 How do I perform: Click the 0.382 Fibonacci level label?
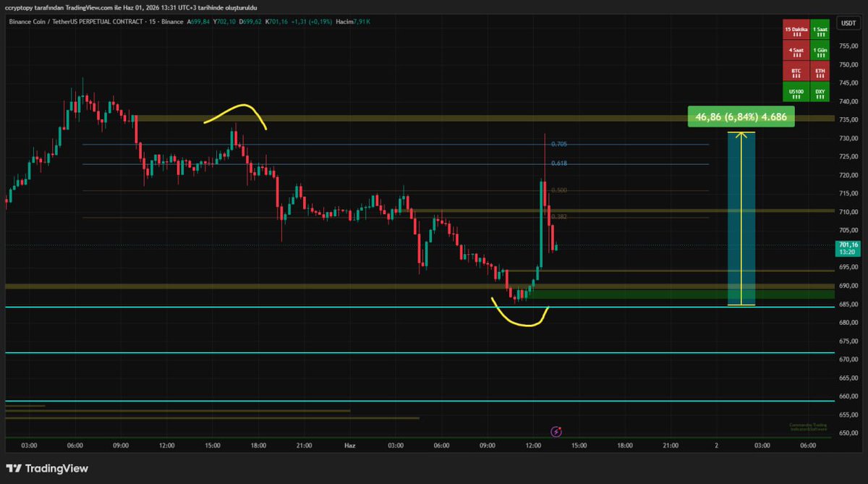(558, 217)
